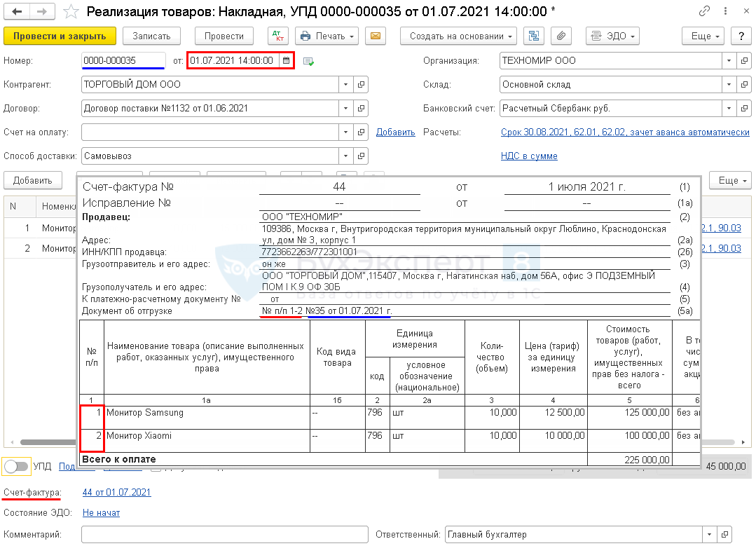
Task: Toggle the УПД switch
Action: tap(16, 466)
